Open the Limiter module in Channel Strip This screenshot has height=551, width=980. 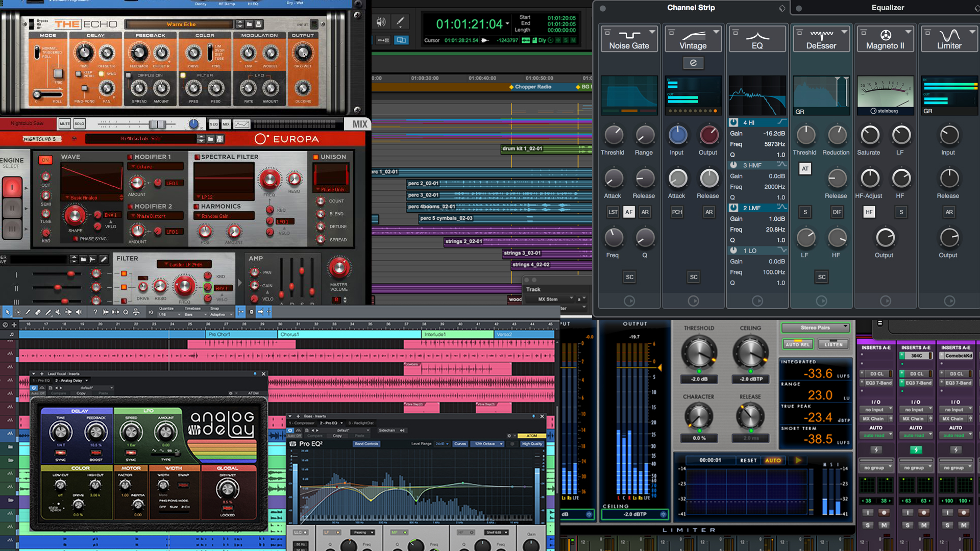949,39
